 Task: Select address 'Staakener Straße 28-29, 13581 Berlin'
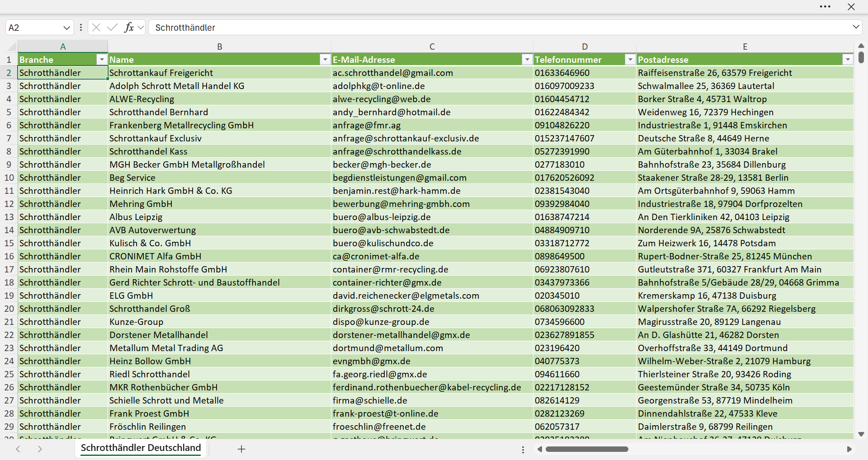745,178
